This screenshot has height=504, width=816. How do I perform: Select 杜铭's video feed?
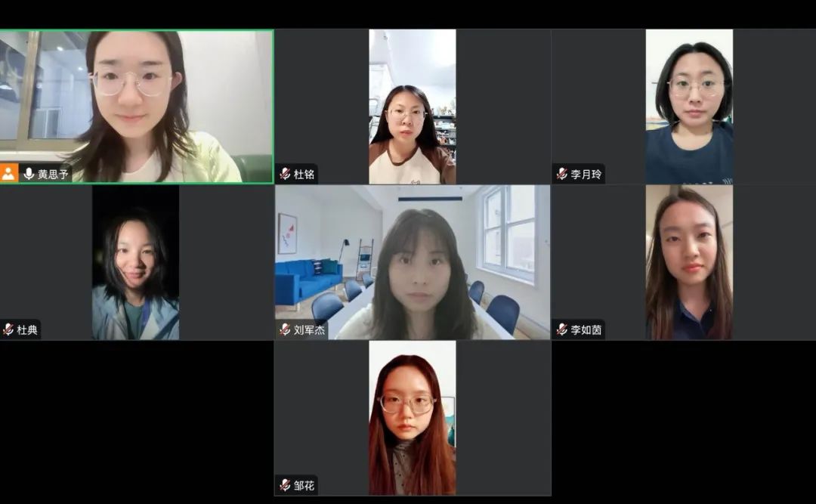(413, 107)
